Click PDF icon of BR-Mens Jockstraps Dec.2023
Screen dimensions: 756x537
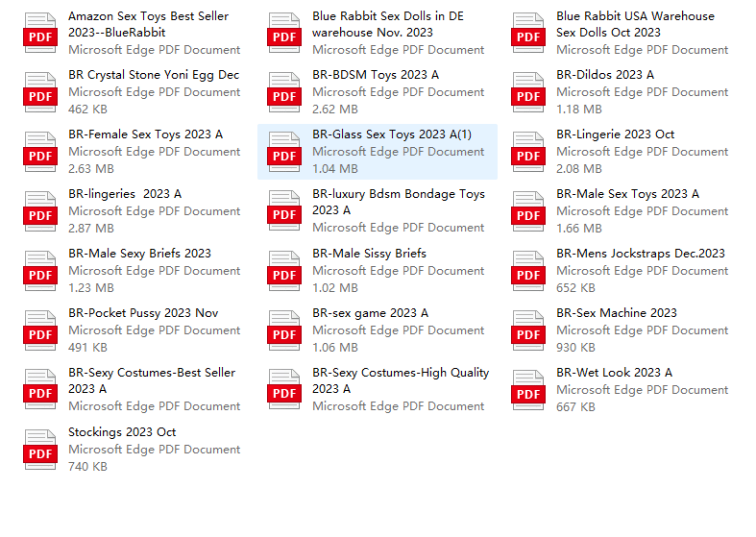[x=528, y=272]
